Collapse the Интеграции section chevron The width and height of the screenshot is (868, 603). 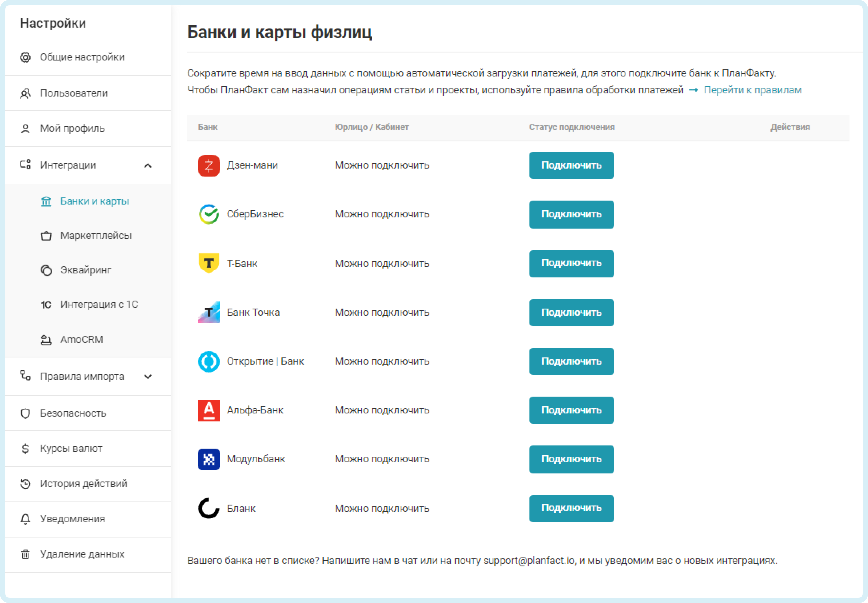click(x=148, y=166)
